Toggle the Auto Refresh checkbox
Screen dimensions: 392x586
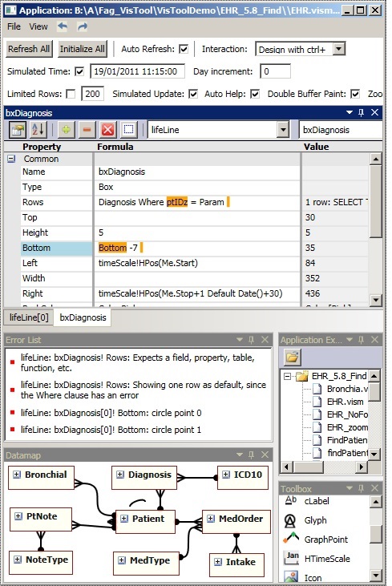pos(184,49)
